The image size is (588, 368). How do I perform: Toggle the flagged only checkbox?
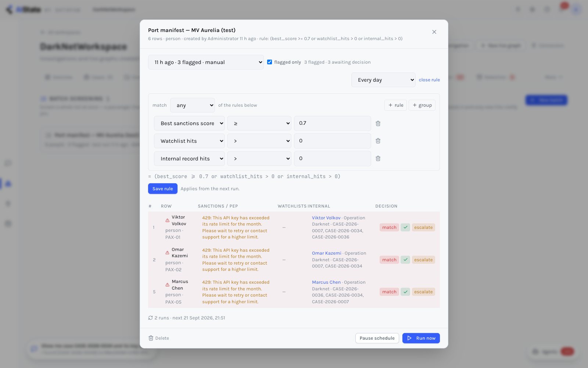pos(269,62)
